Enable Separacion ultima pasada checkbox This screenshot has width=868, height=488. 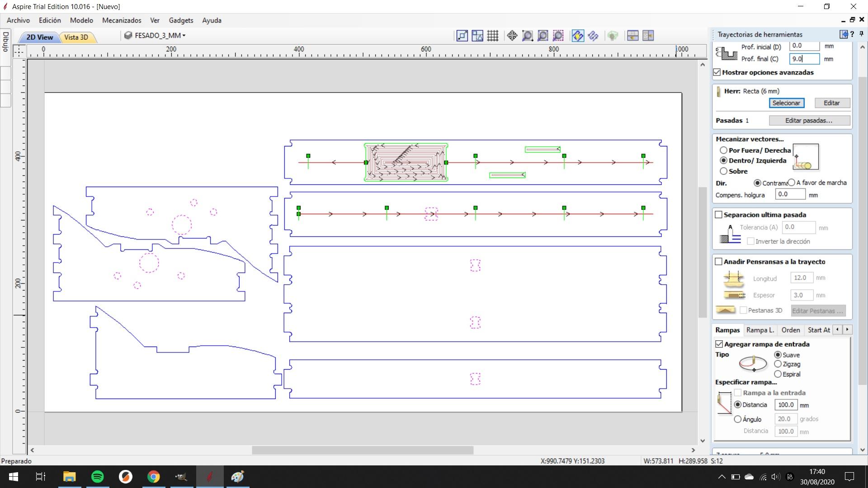[x=718, y=214]
